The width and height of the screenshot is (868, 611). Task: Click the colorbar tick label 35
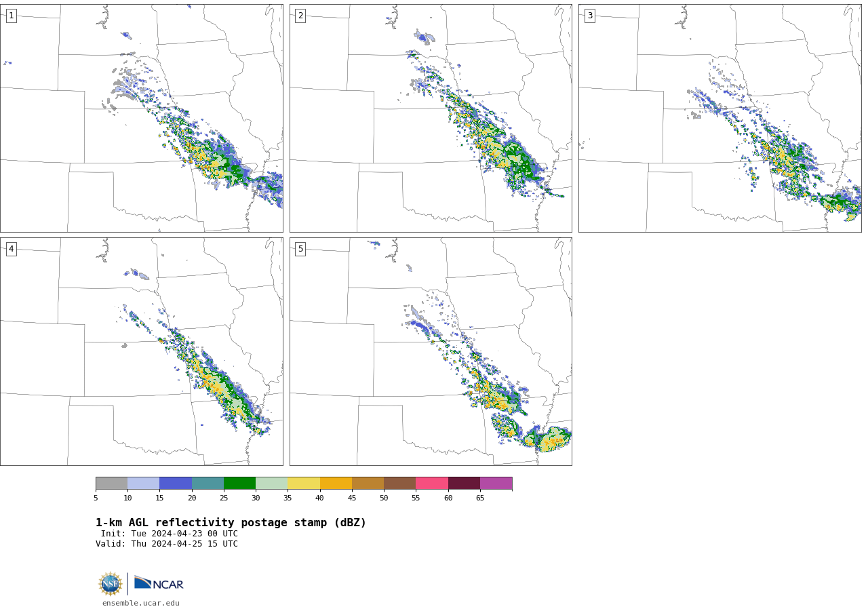click(288, 498)
